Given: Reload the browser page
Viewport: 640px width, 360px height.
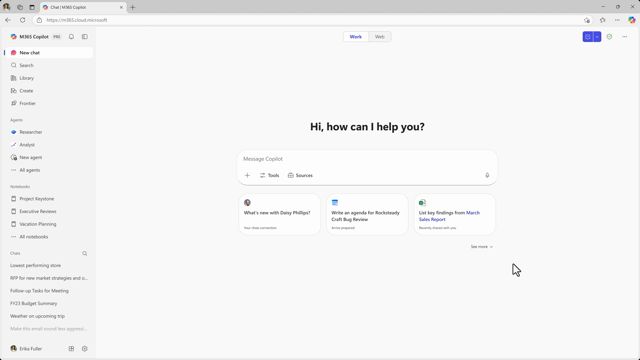Looking at the screenshot, I should point(22,20).
